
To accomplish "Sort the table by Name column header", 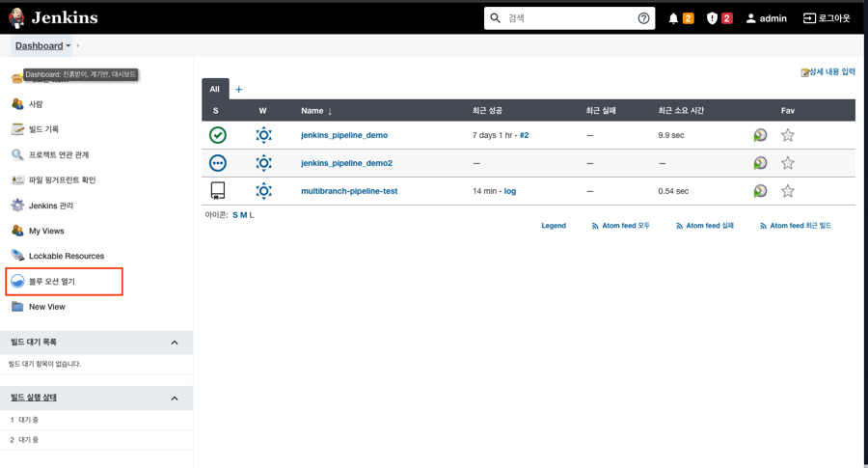I will [x=315, y=111].
